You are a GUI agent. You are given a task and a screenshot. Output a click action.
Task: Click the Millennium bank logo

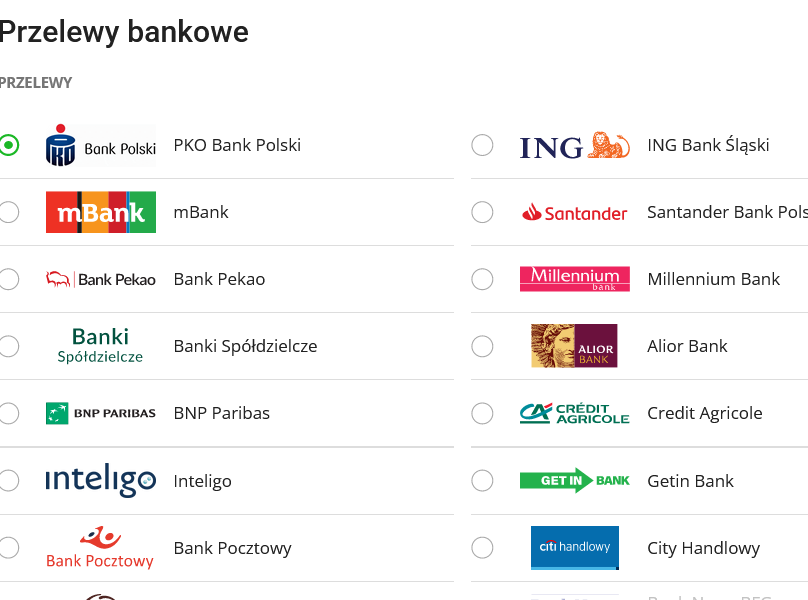(575, 279)
